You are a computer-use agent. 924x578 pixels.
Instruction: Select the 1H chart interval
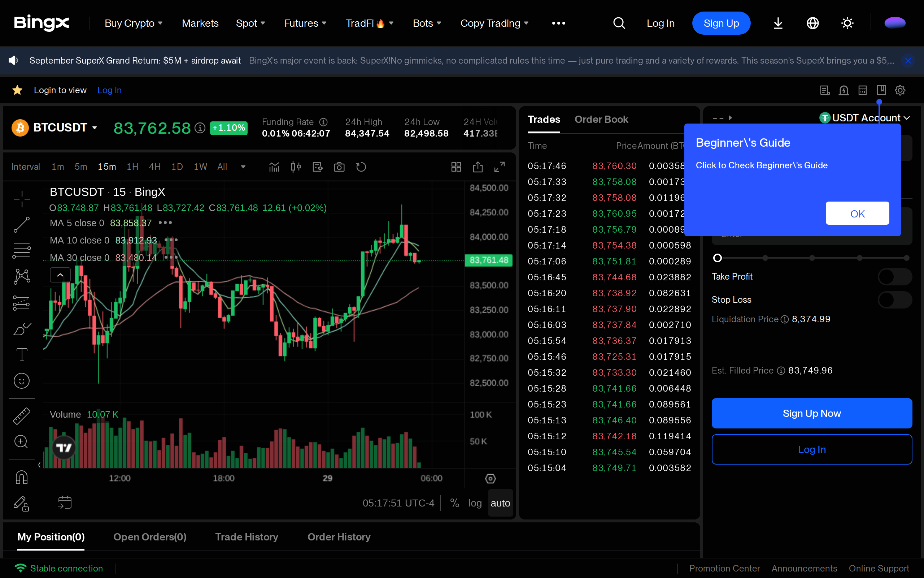[x=132, y=167]
